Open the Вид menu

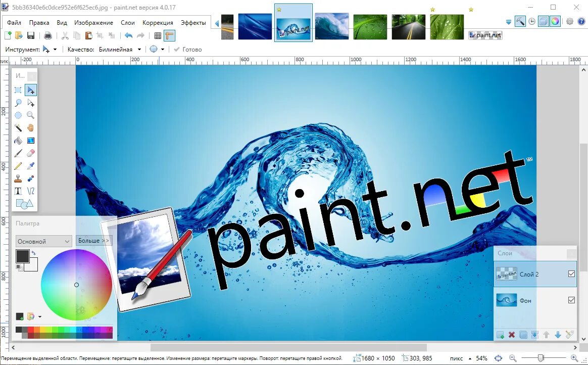[62, 23]
